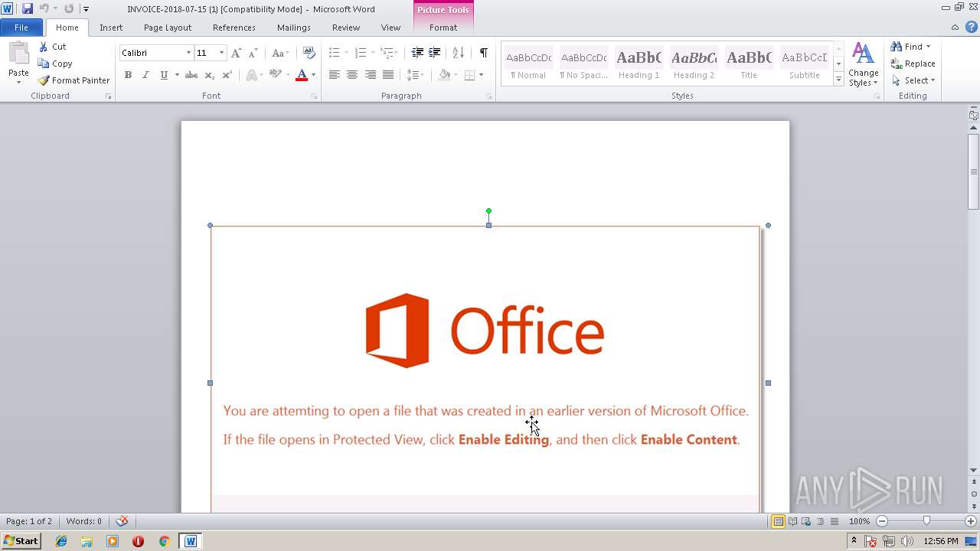
Task: Click proofing errors icon in status bar
Action: (122, 521)
